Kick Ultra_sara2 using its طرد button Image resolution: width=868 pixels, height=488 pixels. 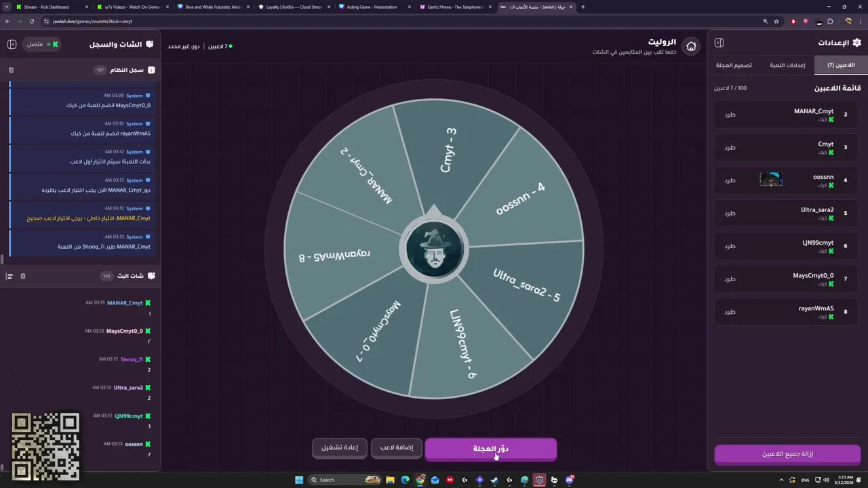coord(730,213)
